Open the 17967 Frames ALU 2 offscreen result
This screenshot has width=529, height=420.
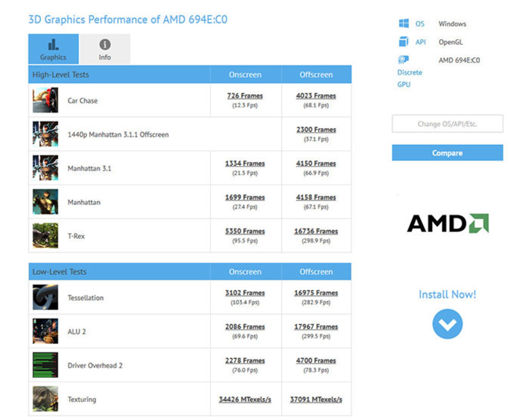(x=316, y=327)
